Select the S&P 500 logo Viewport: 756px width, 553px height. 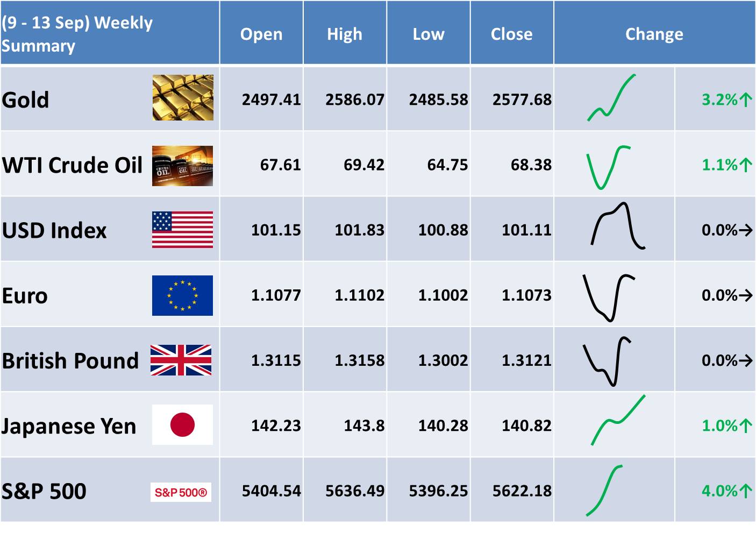(x=181, y=492)
